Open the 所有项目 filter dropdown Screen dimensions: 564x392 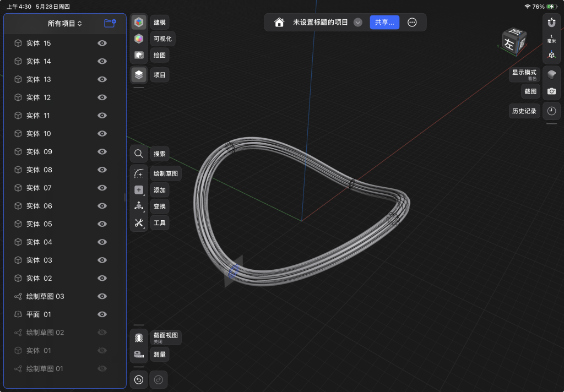point(65,23)
